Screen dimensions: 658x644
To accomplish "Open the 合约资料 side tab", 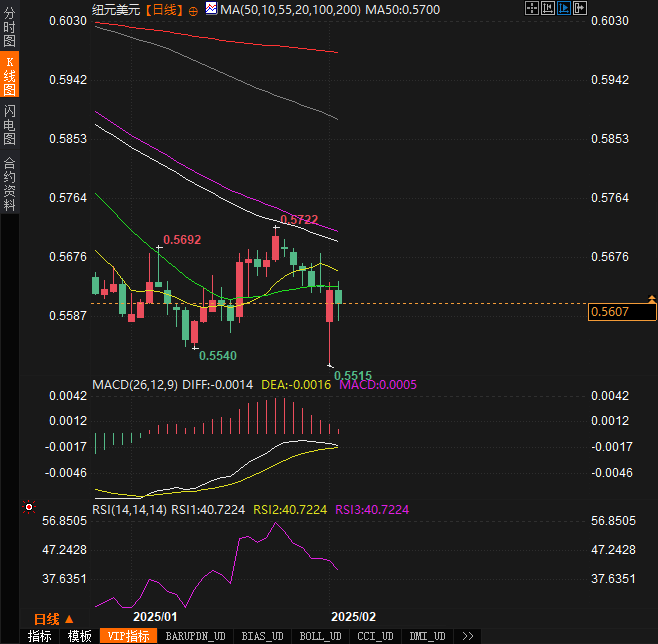I will point(9,183).
